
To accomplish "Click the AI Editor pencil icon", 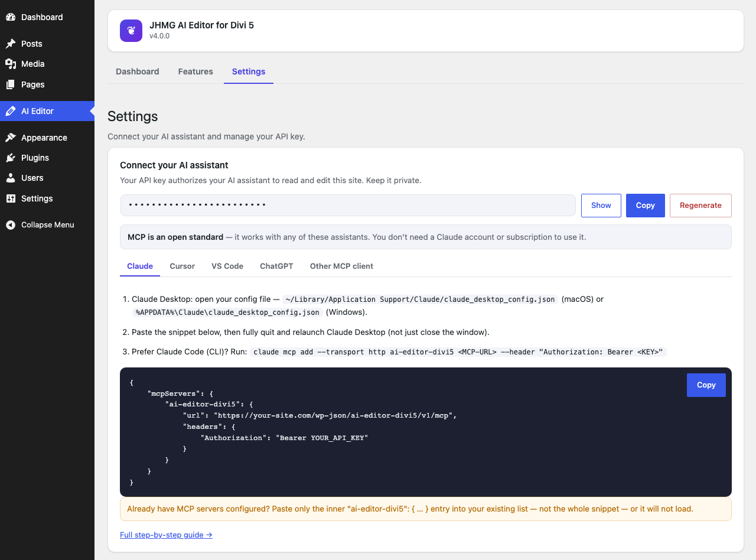I will click(x=11, y=111).
